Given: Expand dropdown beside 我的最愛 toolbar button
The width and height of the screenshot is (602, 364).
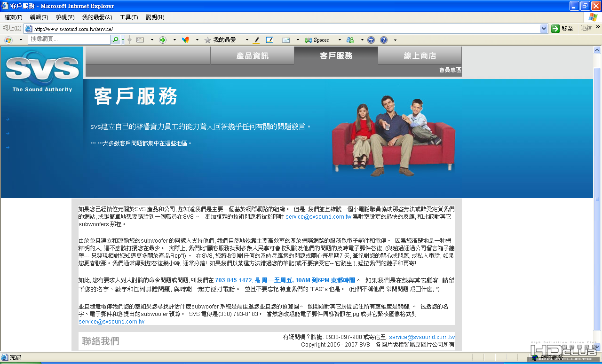Looking at the screenshot, I should coord(246,40).
